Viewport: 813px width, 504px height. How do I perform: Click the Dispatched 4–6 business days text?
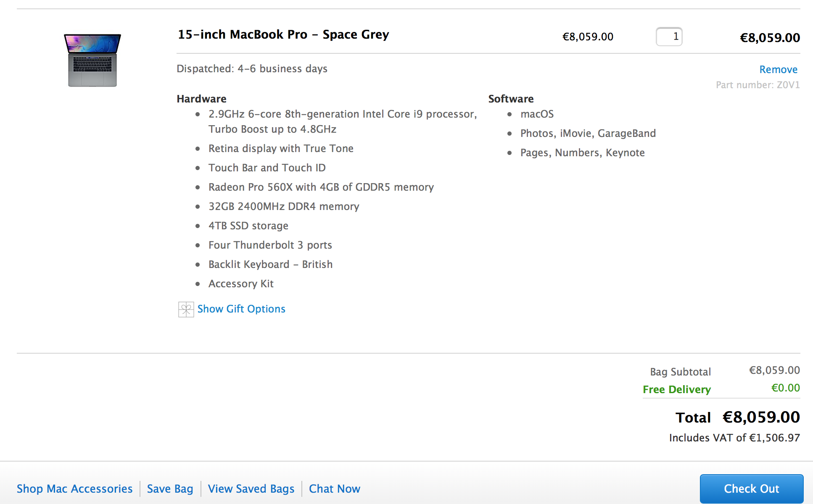[252, 68]
